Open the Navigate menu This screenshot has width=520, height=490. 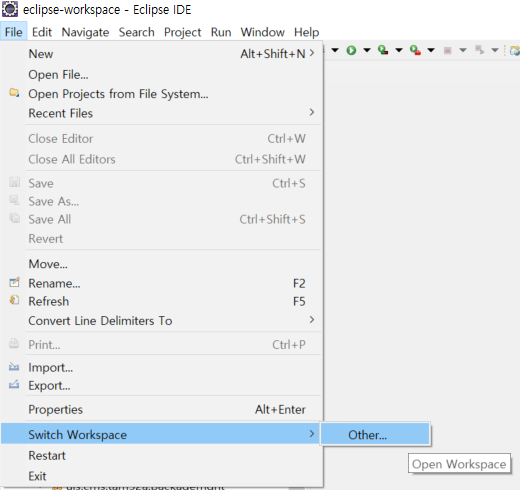coord(85,32)
